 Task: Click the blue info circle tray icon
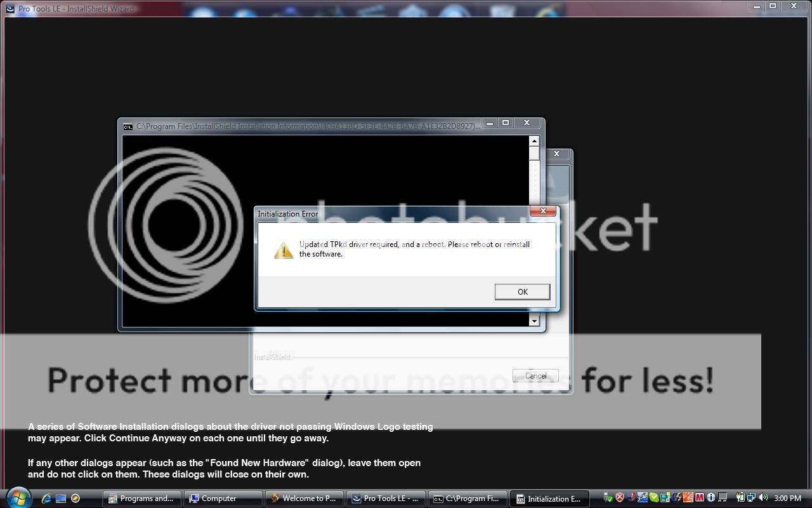(711, 498)
